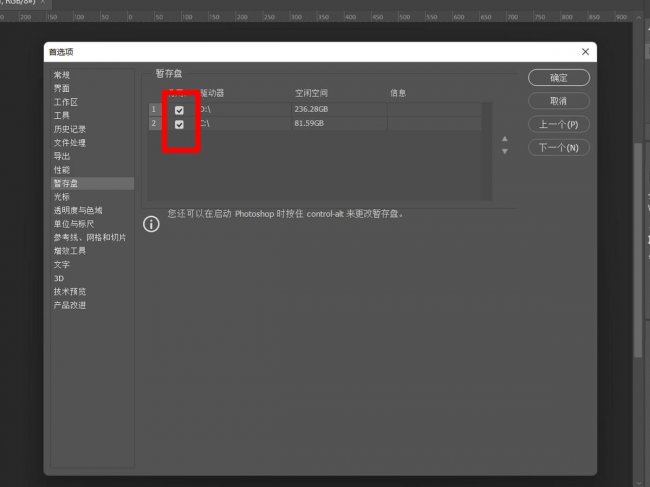Screen dimensions: 650x487
Task: Uncheck the D:\ scratch disk checkbox
Action: tap(179, 110)
